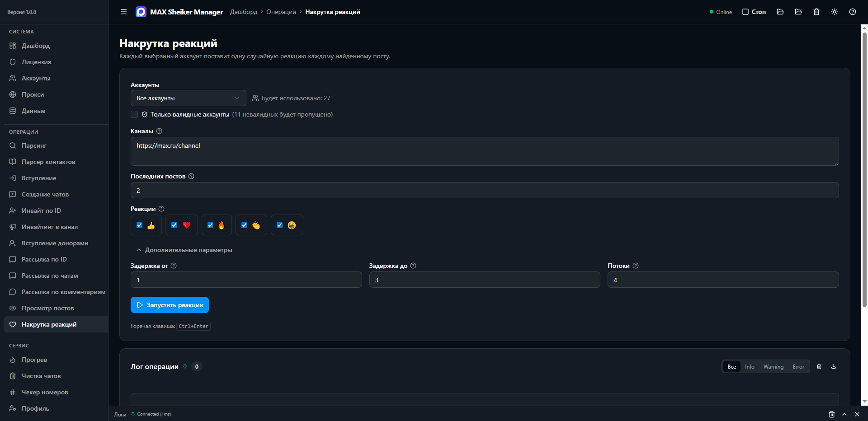Download operation log with download icon
This screenshot has height=421, width=868.
[834, 366]
